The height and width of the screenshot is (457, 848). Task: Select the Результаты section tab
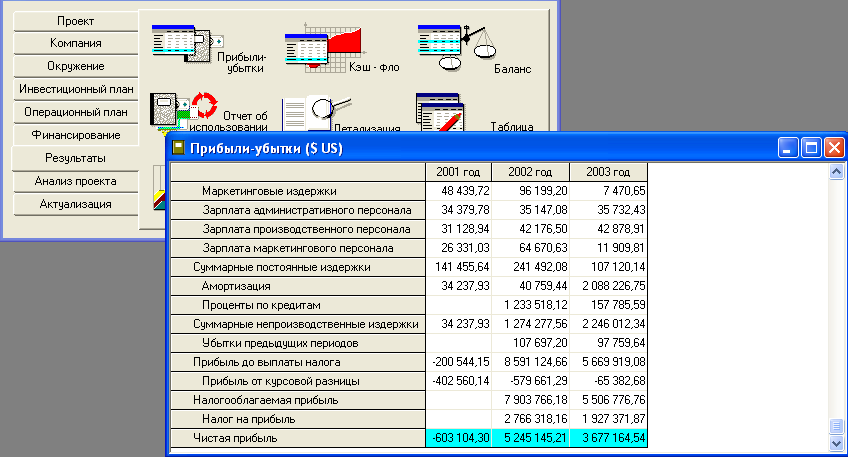click(75, 158)
